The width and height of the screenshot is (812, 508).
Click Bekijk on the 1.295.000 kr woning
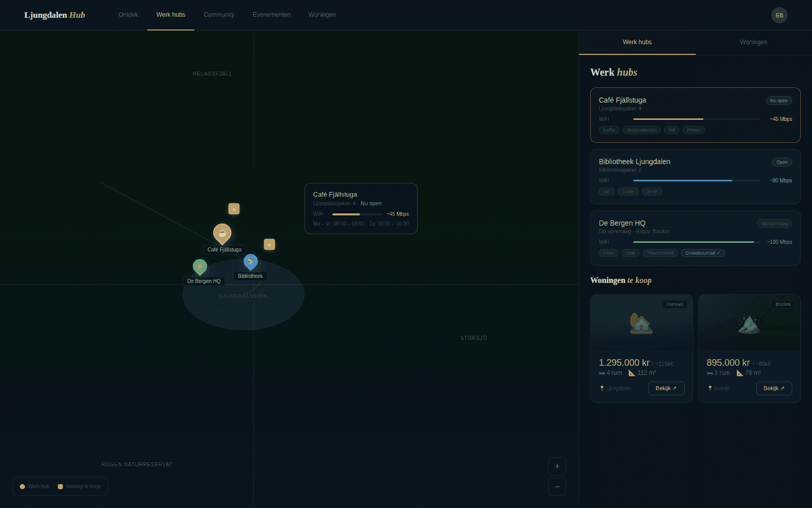pos(666,388)
